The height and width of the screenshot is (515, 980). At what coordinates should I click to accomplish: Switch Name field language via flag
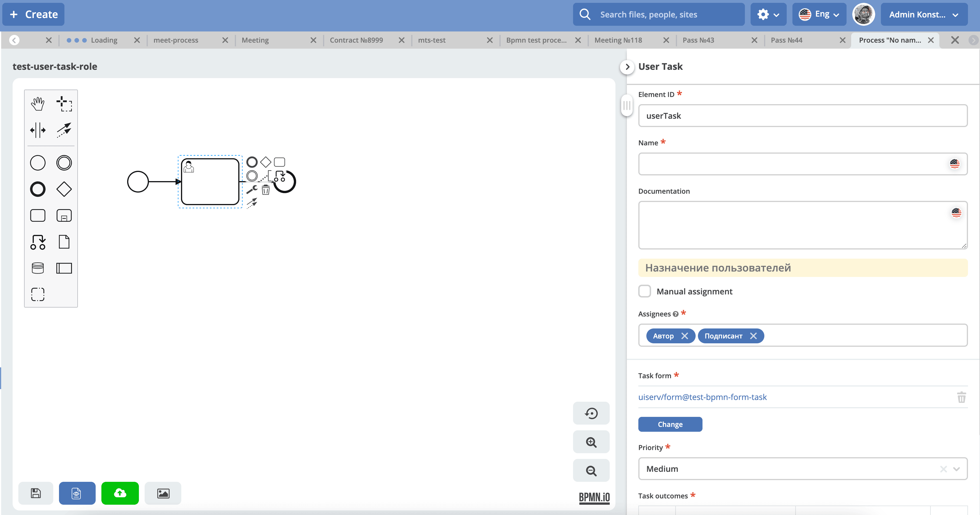click(955, 164)
